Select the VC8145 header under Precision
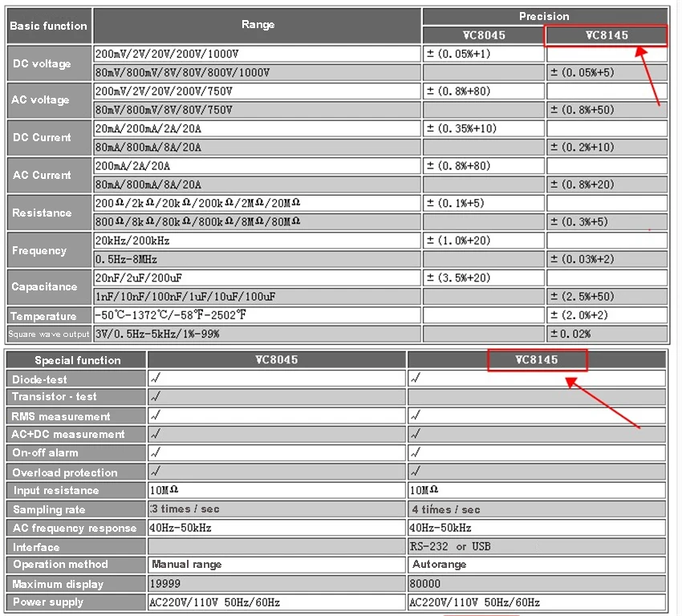 607,35
